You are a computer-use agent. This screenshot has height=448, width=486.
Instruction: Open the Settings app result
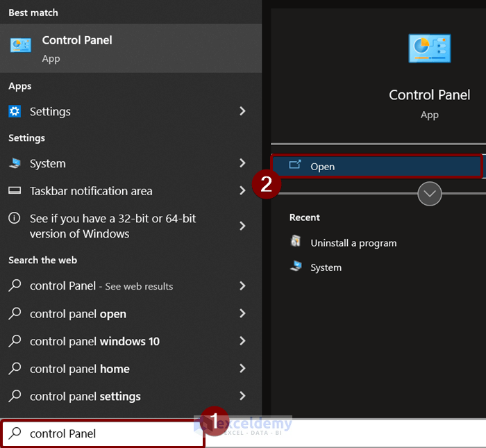(x=131, y=111)
